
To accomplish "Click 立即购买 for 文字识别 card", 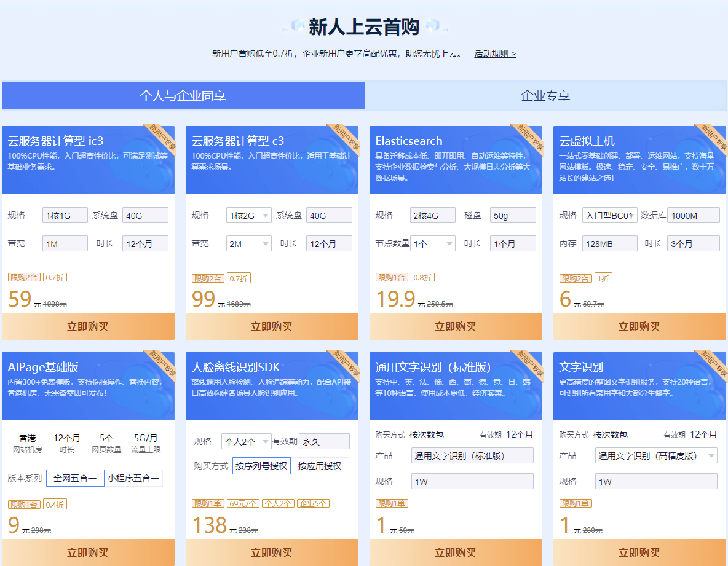I will click(x=640, y=552).
